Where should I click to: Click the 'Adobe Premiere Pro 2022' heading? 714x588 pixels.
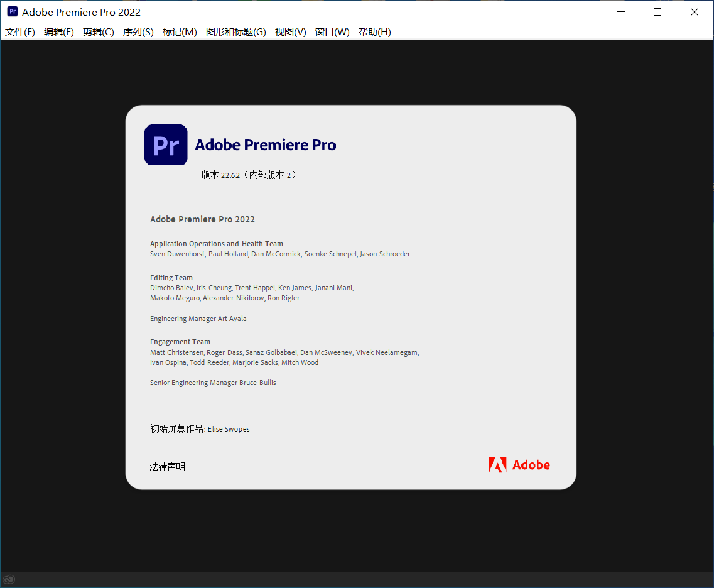click(203, 219)
